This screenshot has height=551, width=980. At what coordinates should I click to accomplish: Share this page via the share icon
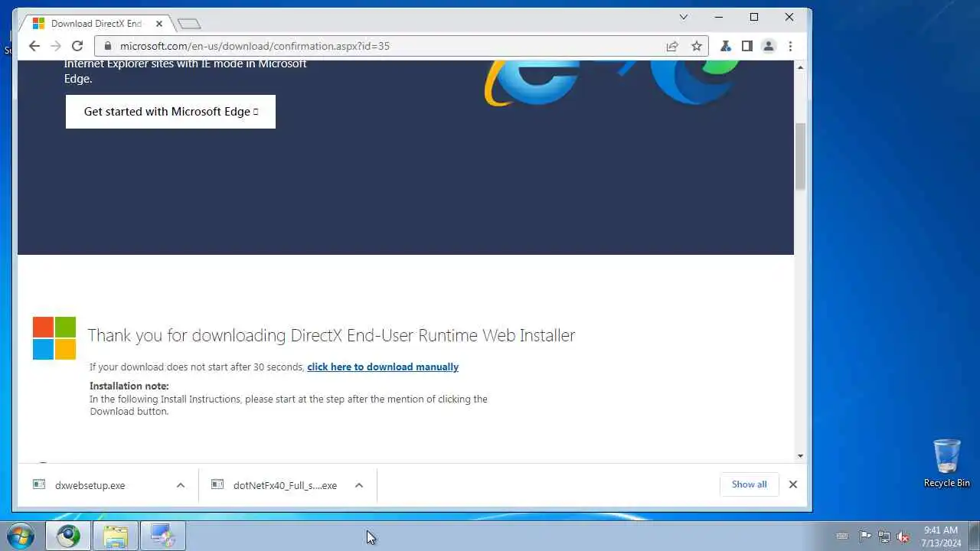[672, 46]
